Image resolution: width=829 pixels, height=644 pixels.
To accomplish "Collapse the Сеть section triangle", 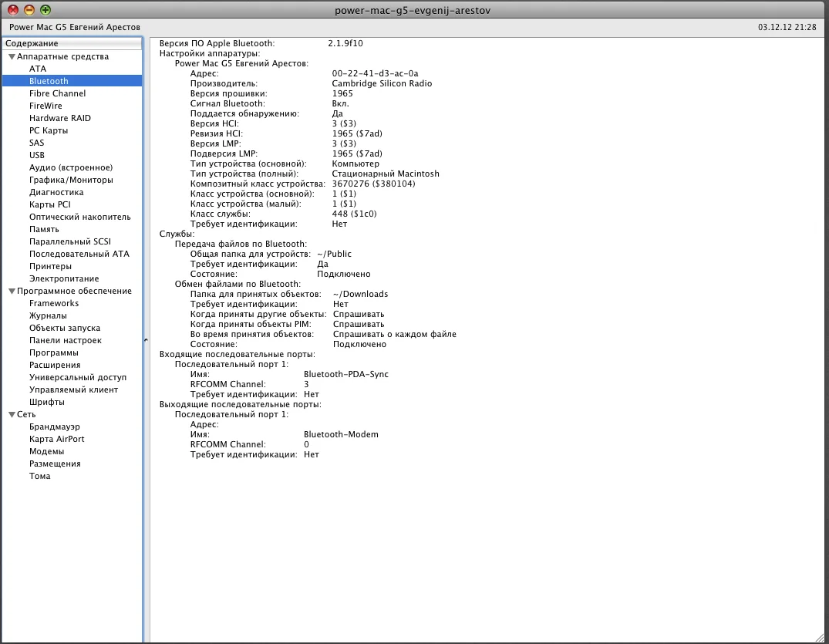I will pos(12,414).
